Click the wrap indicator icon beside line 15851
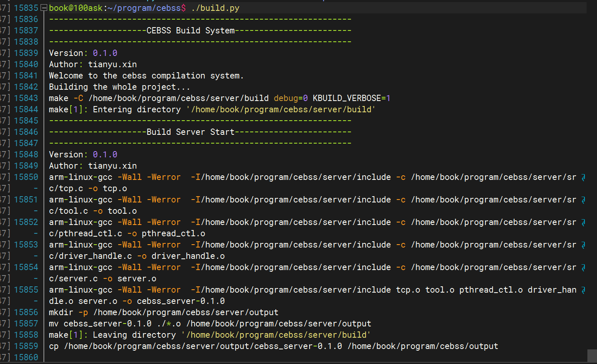The width and height of the screenshot is (597, 364). (584, 200)
